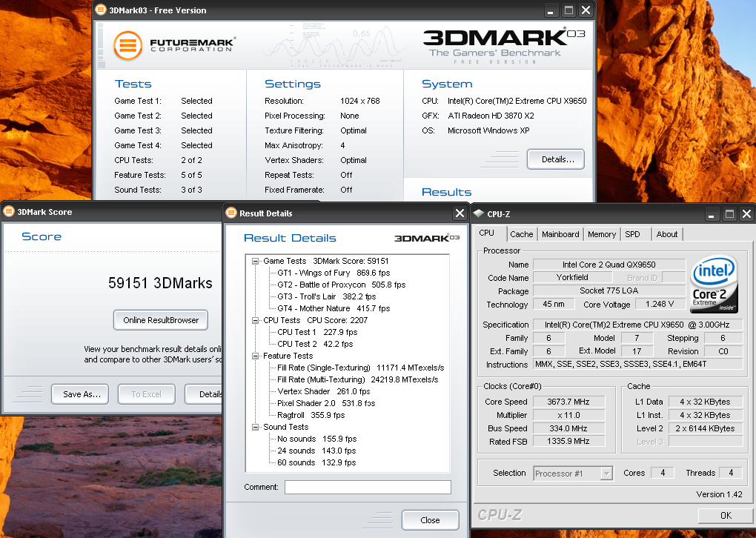Open the Processor #1 selection dropdown
The width and height of the screenshot is (756, 538).
coord(606,474)
